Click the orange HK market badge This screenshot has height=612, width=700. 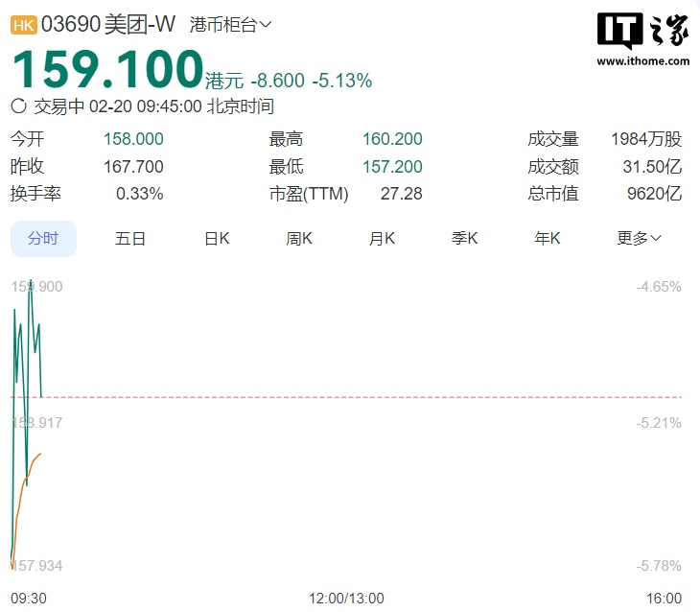[x=24, y=25]
